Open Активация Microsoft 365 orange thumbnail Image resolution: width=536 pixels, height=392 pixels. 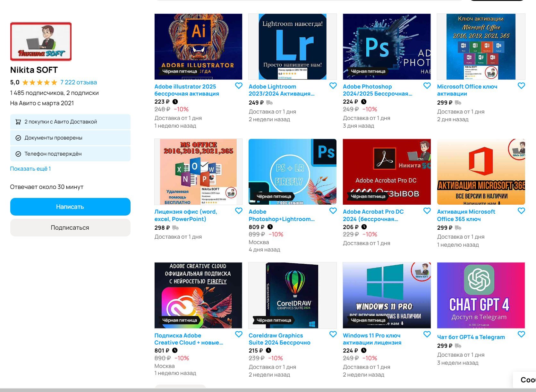coord(481,172)
